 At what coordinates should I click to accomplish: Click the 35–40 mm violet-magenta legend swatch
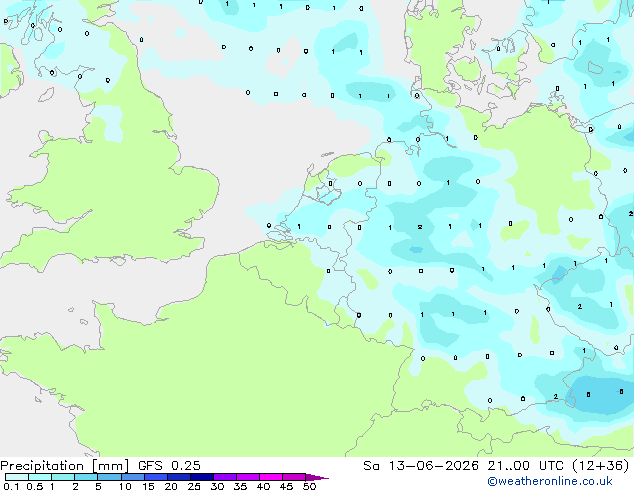(x=248, y=477)
